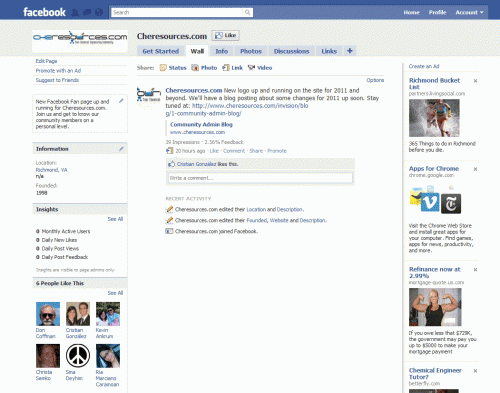Click the Write a comment field

coord(260,178)
